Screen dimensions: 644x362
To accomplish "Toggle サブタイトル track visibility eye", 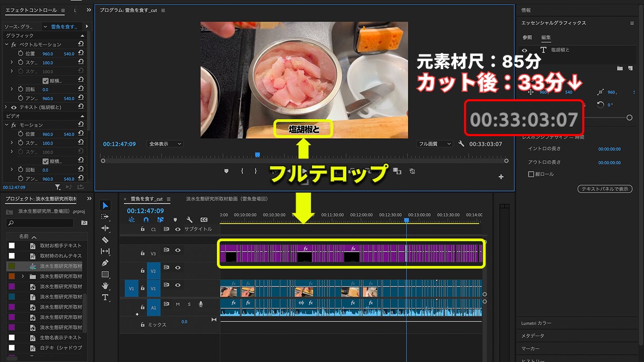I will coord(177,229).
